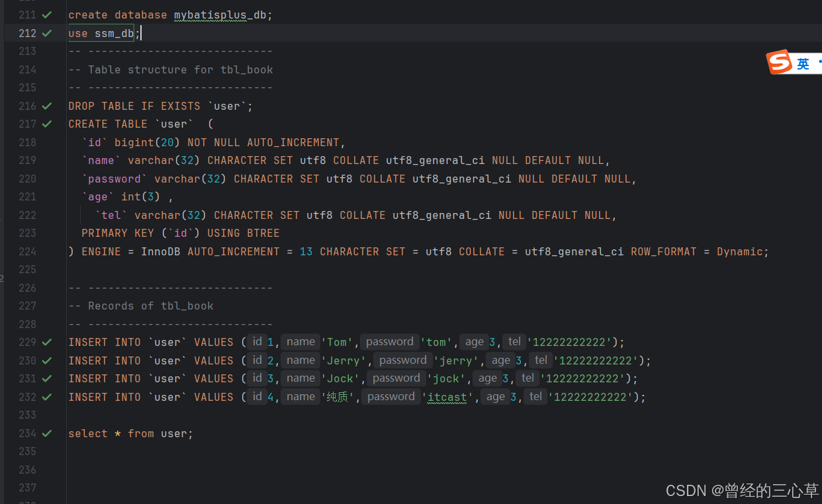Click the checkmark on select statement line 234
The width and height of the screenshot is (822, 504).
click(x=46, y=433)
